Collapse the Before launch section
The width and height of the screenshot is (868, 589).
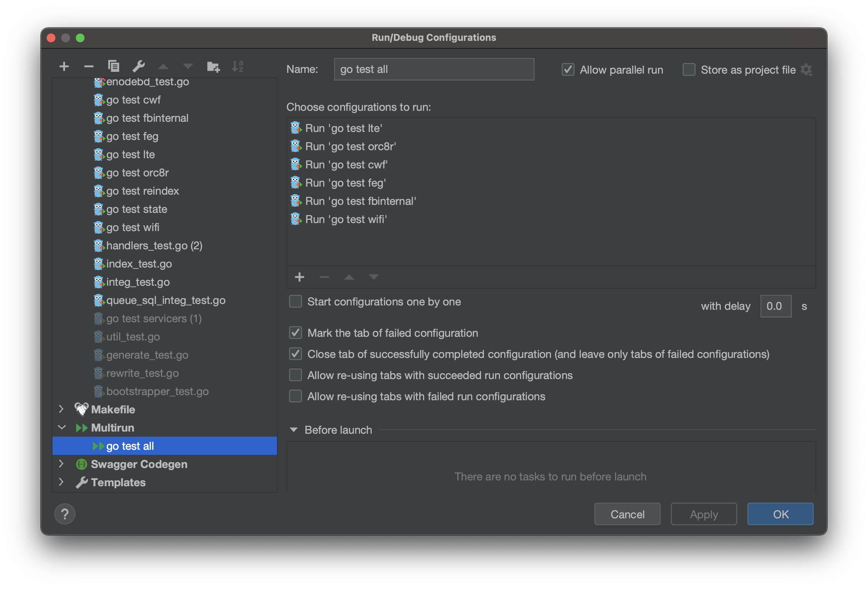pyautogui.click(x=294, y=429)
